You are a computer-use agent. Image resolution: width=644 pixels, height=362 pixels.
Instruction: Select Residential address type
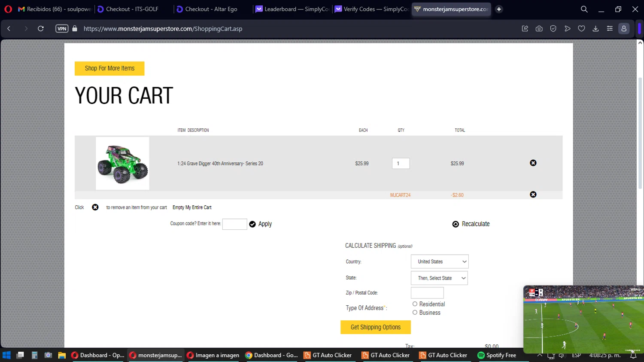click(415, 304)
